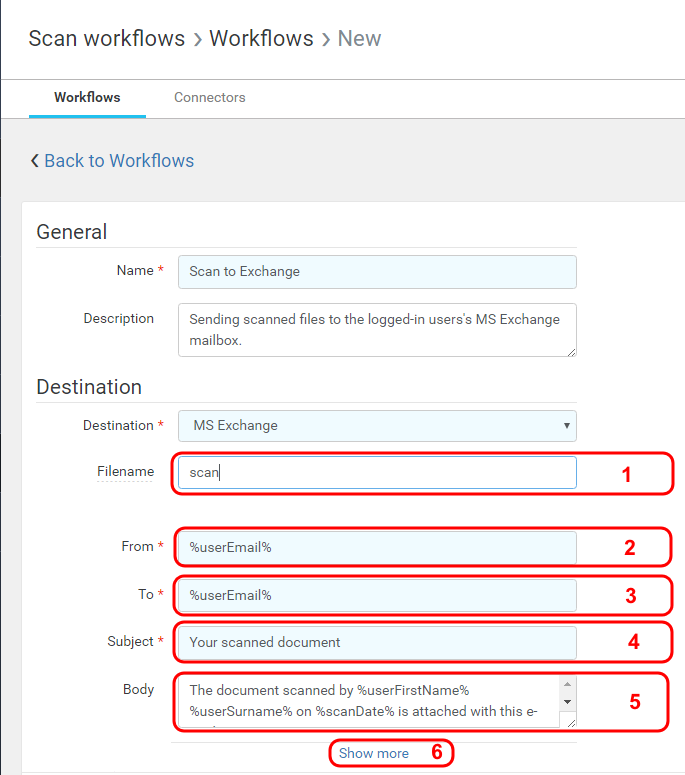Go to Scan workflows in the breadcrumb
This screenshot has height=775, width=685.
point(106,39)
